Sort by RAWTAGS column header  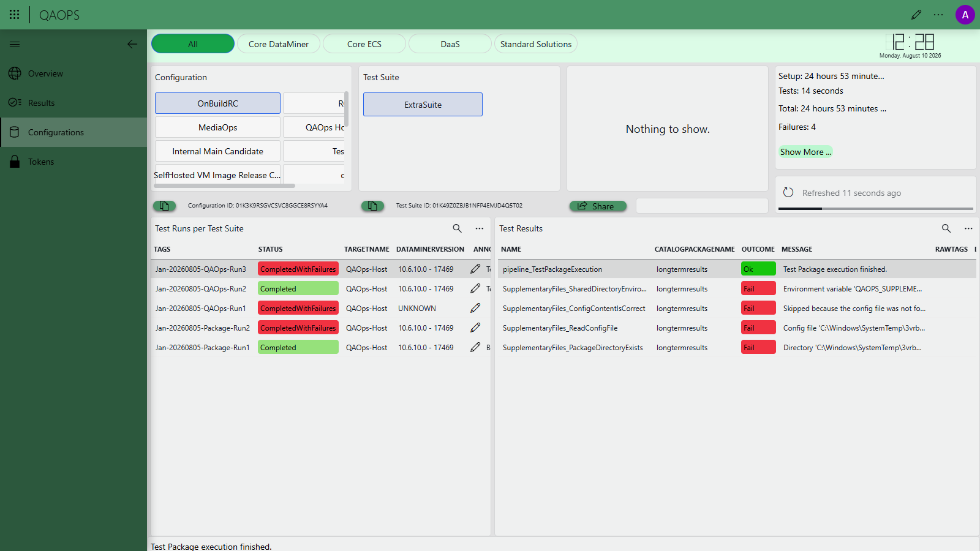click(951, 249)
